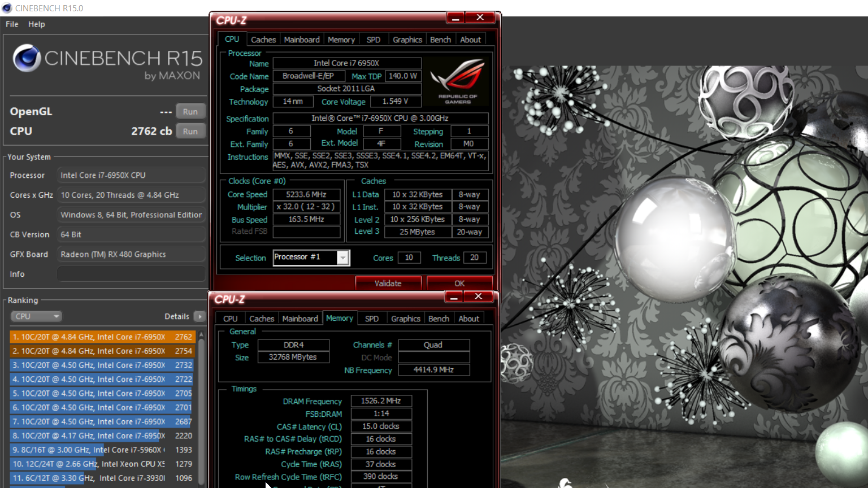The width and height of the screenshot is (868, 488).
Task: Open the File menu in Cinebench
Action: 12,24
